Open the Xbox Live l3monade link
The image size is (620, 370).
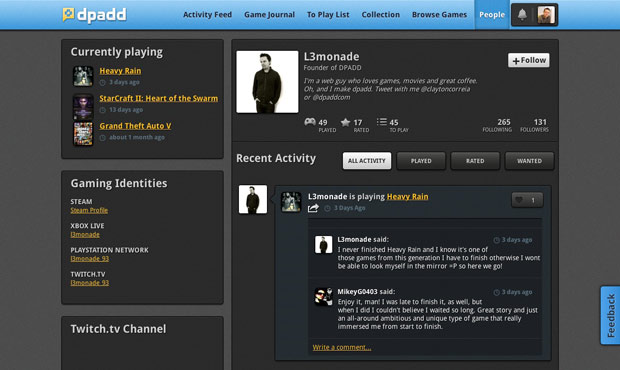[85, 234]
